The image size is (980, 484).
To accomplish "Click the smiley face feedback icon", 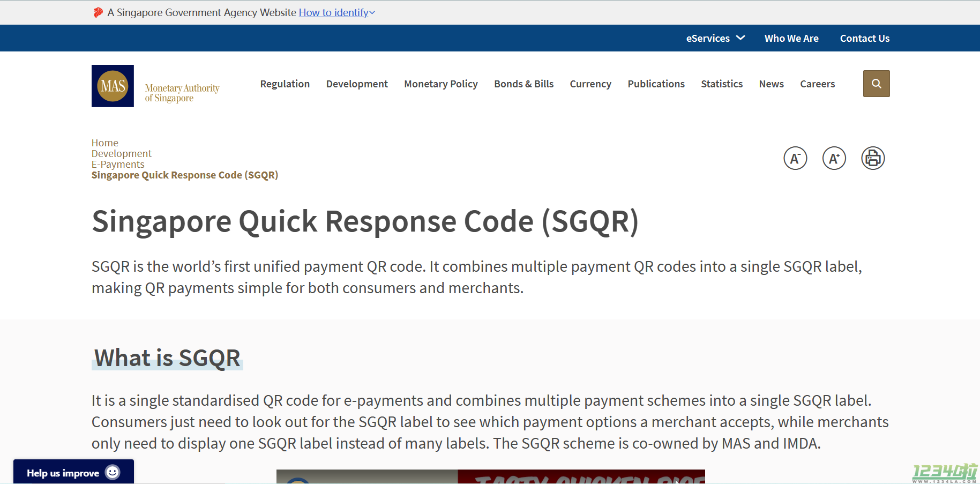I will [x=113, y=472].
